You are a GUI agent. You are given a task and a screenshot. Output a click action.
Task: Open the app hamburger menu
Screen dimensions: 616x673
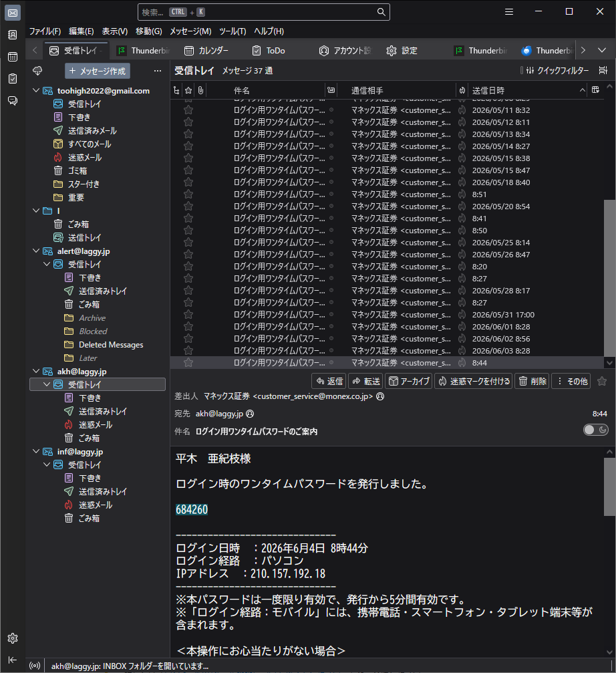508,11
